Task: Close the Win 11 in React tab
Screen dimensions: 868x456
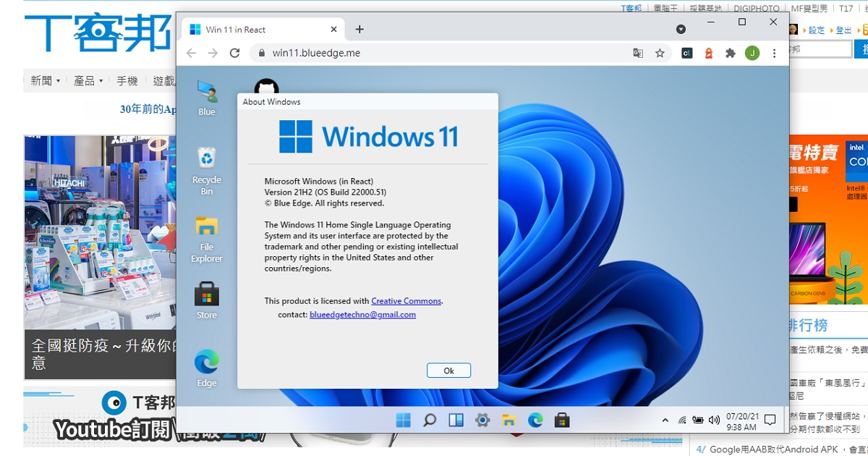Action: pos(333,30)
